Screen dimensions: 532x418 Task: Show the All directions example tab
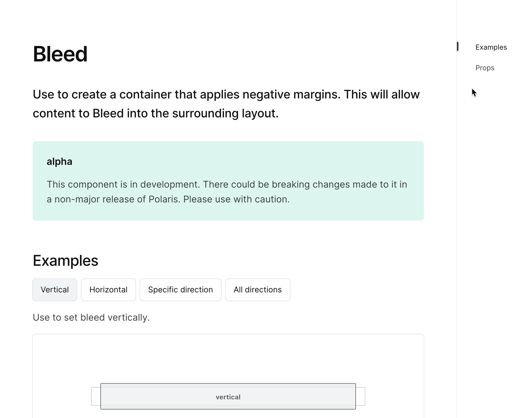point(257,290)
